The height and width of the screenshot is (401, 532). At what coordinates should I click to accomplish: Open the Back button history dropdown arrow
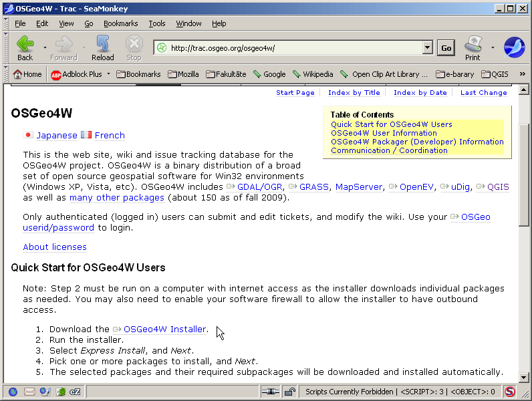(45, 48)
